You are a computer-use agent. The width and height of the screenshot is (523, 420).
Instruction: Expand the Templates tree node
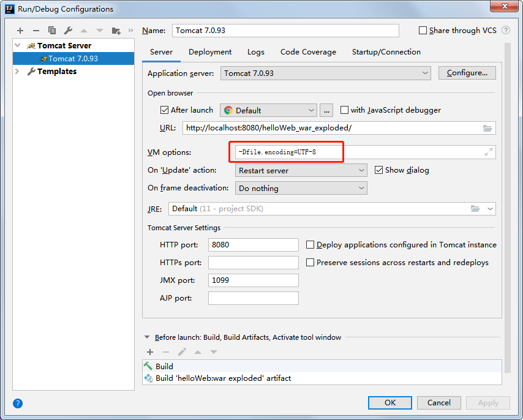pos(17,72)
